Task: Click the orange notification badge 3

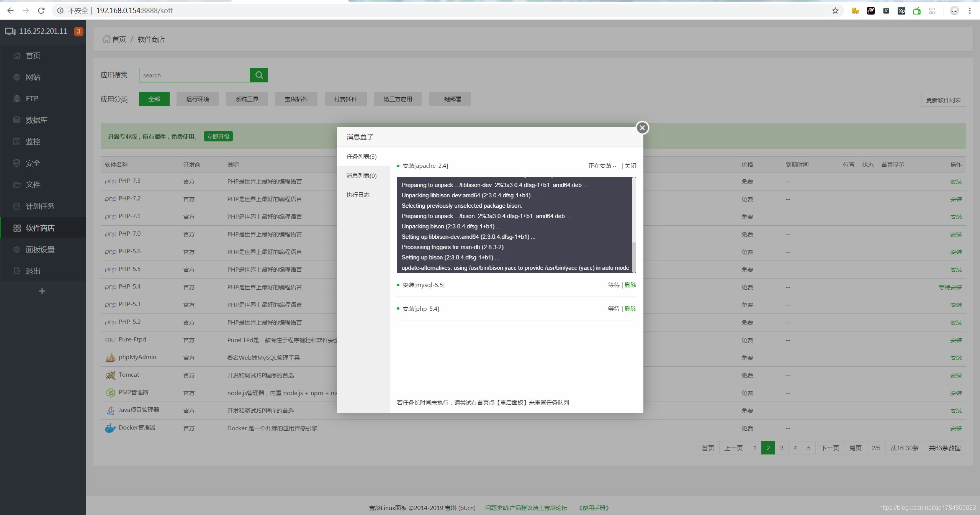Action: pos(78,31)
